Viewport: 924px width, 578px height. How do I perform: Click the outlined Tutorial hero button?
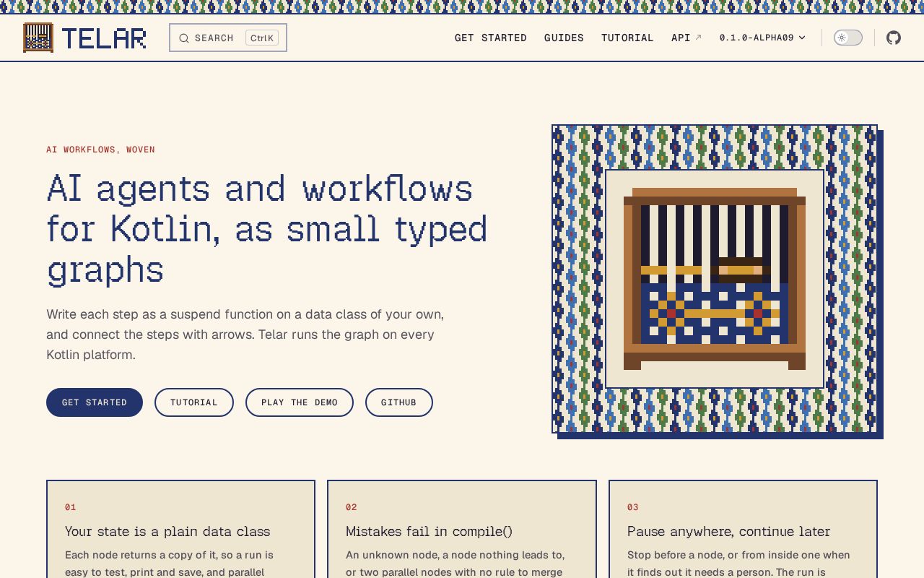tap(194, 402)
